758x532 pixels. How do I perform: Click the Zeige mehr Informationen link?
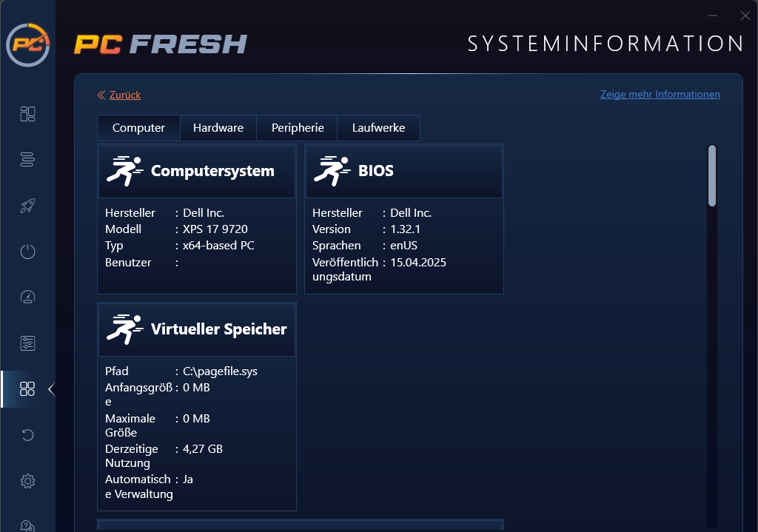(660, 94)
